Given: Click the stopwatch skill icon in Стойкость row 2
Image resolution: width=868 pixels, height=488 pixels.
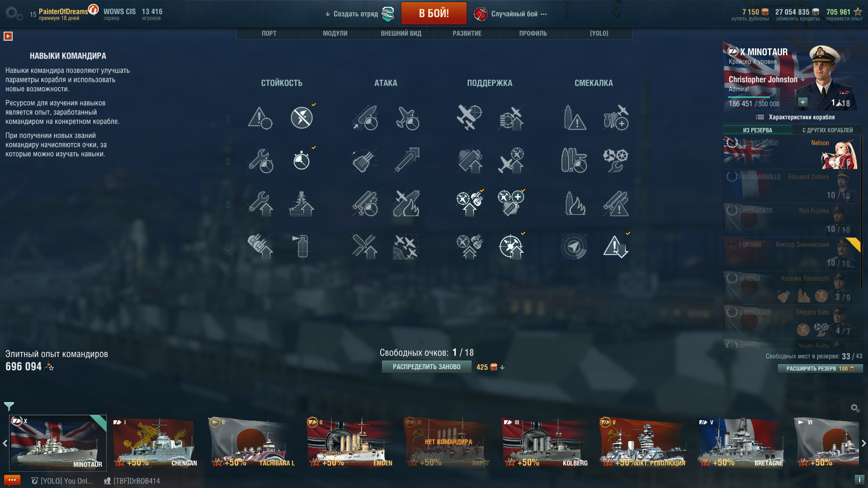Looking at the screenshot, I should (x=302, y=160).
